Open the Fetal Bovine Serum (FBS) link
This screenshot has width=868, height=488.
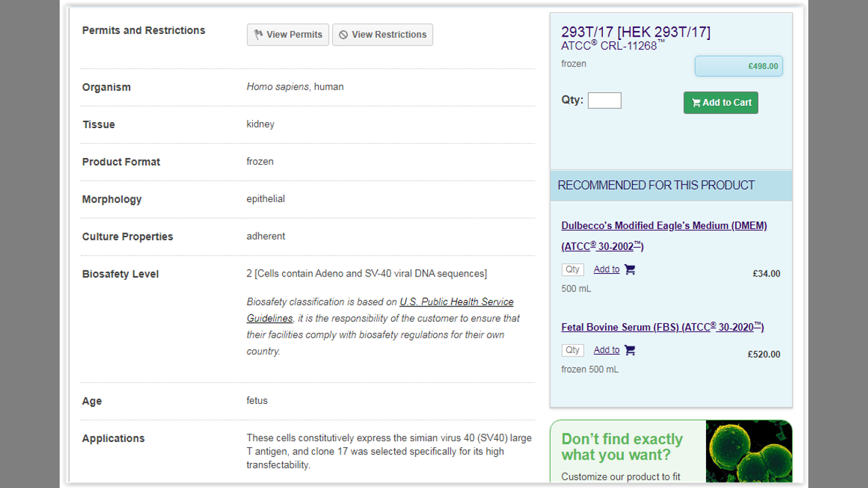[662, 327]
